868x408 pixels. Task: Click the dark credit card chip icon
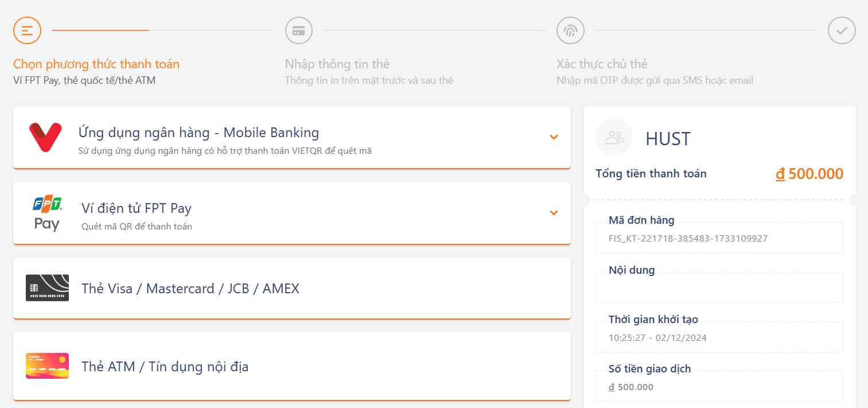coord(47,288)
